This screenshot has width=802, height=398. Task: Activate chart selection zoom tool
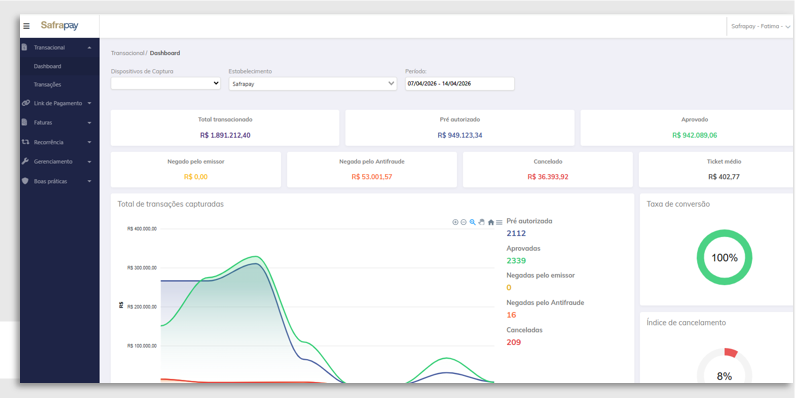click(x=473, y=222)
